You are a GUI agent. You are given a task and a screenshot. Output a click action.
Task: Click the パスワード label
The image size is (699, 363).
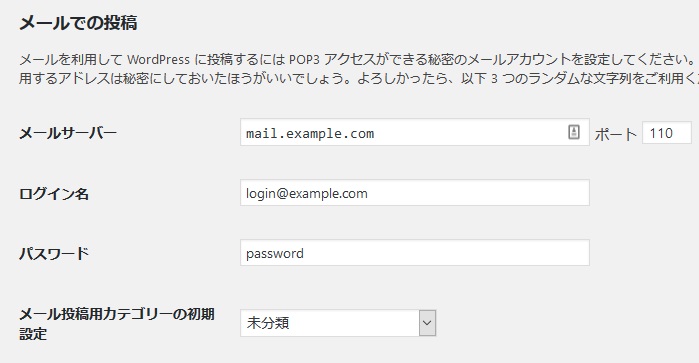54,253
